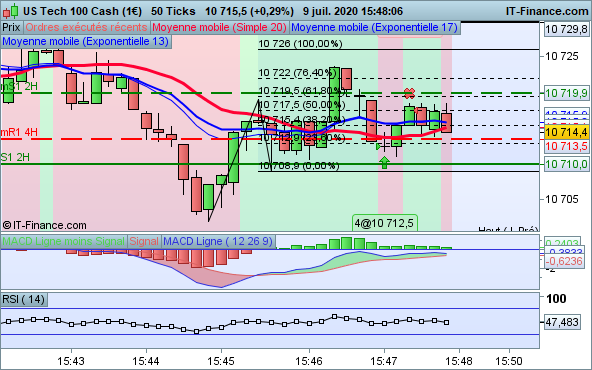Image resolution: width=592 pixels, height=370 pixels.
Task: Click the IT-Finance.com link in the header
Action: point(547,11)
